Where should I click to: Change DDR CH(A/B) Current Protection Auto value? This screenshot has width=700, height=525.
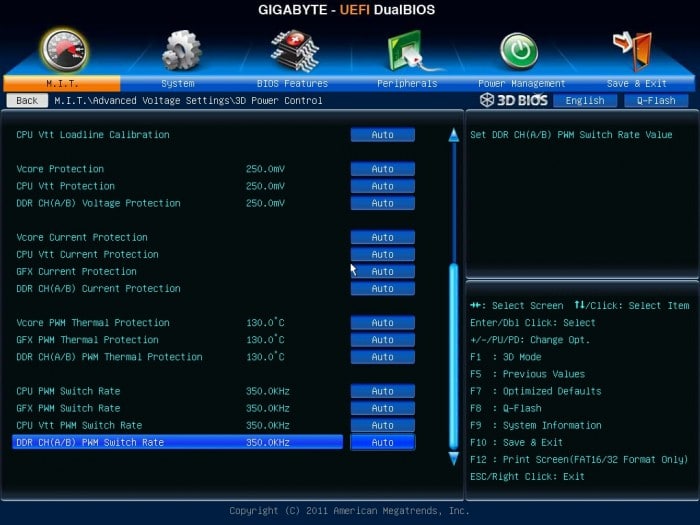pos(383,289)
